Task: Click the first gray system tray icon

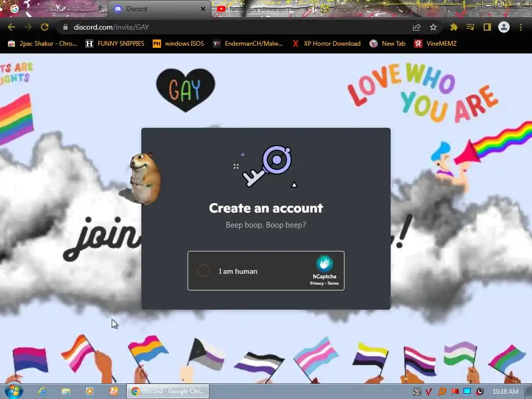Action: [417, 392]
